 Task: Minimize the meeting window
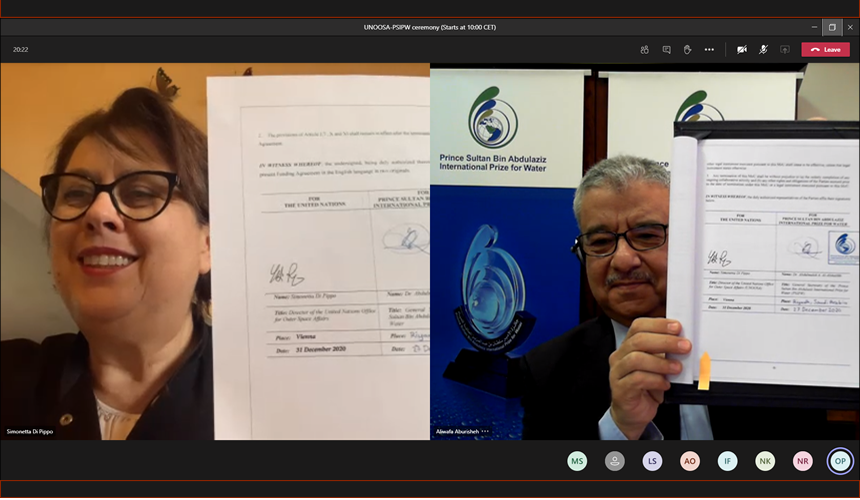(814, 27)
